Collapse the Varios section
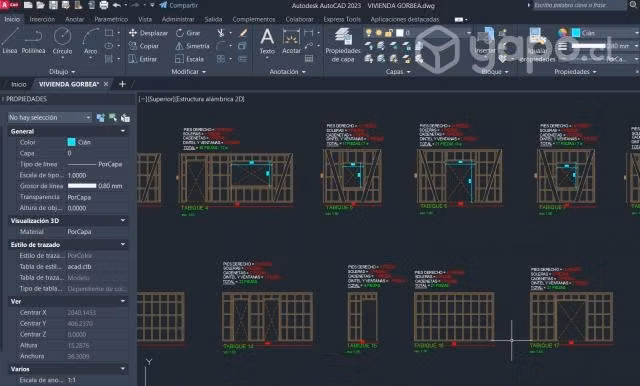640x386 pixels. [x=123, y=369]
